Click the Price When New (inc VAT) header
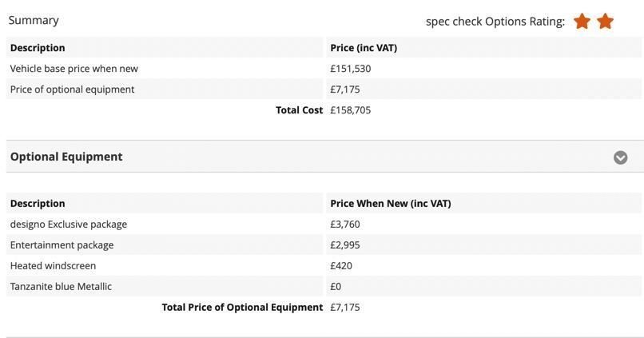This screenshot has height=338, width=644. (391, 204)
